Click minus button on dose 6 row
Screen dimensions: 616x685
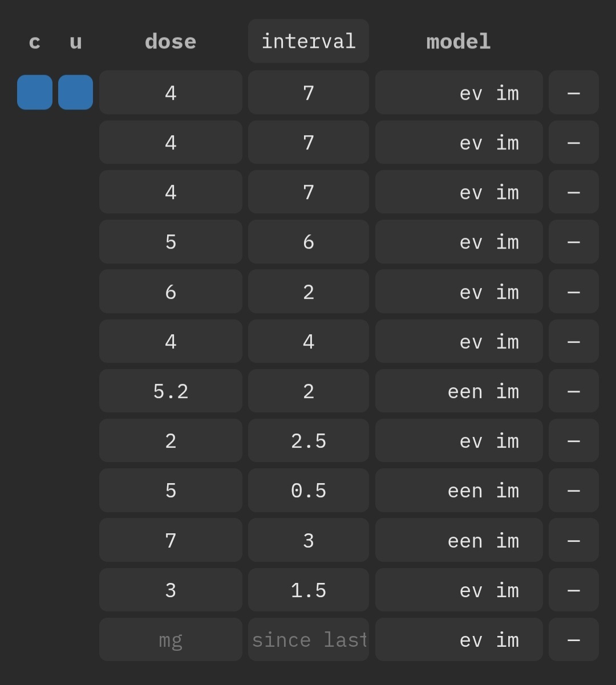(573, 291)
